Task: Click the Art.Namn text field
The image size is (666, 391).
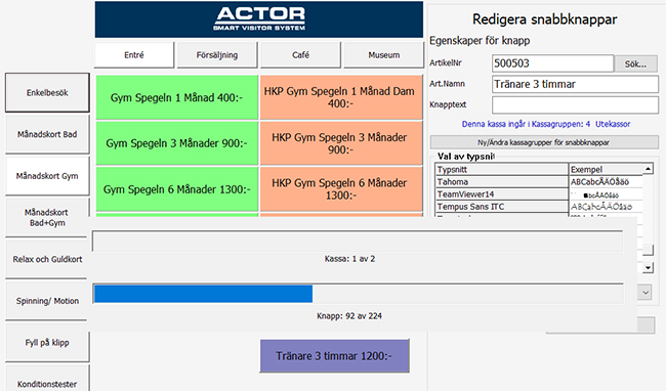Action: (575, 84)
